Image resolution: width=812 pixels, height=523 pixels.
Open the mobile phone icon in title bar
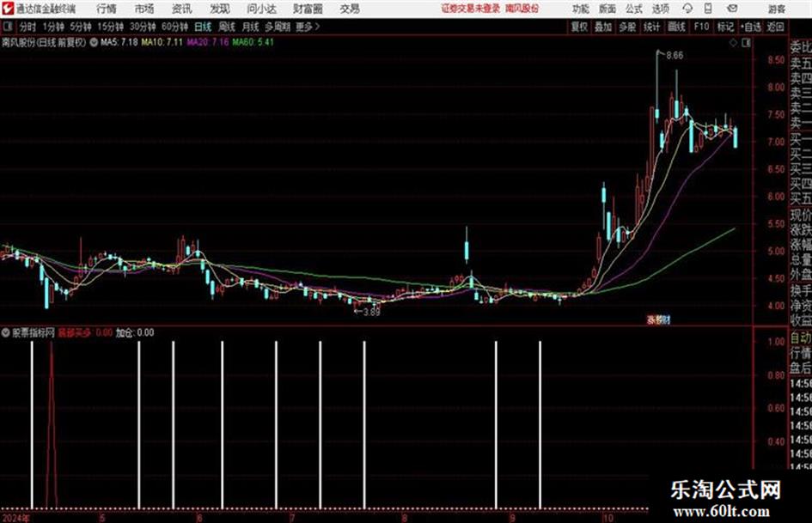[708, 9]
